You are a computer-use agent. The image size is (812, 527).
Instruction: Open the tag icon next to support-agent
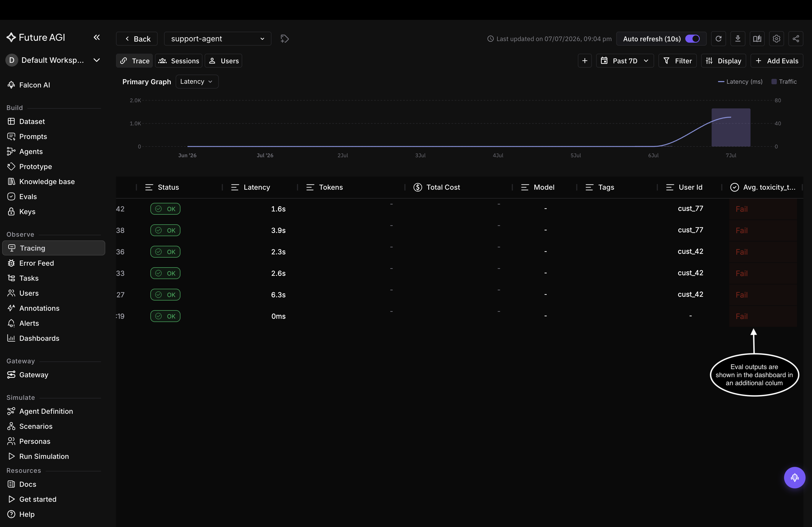(285, 39)
